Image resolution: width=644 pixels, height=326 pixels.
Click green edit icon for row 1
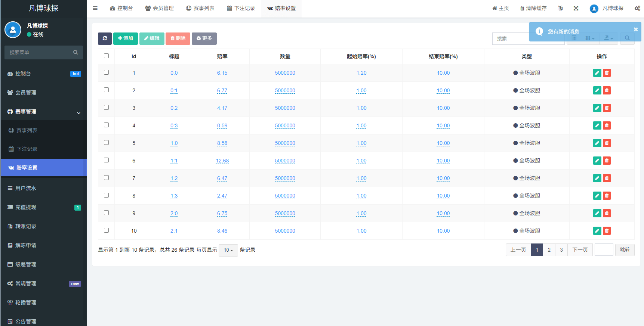click(597, 73)
